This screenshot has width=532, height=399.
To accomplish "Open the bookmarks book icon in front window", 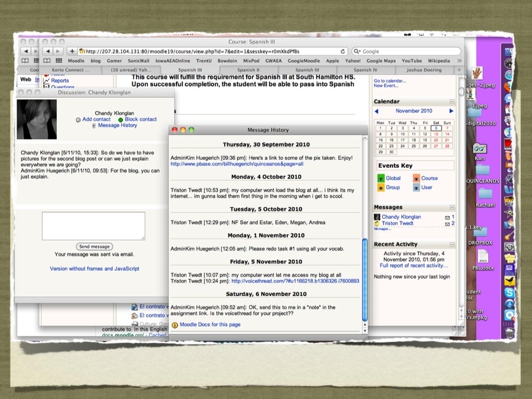I will pos(47,61).
